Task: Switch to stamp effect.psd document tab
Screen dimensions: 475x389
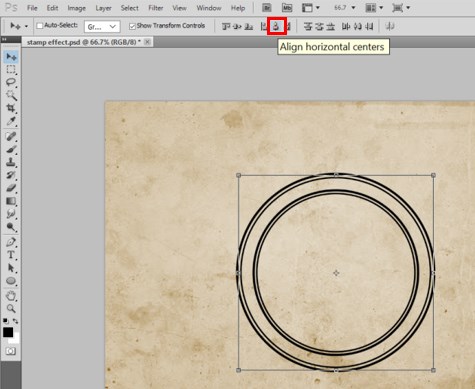Action: [x=84, y=42]
